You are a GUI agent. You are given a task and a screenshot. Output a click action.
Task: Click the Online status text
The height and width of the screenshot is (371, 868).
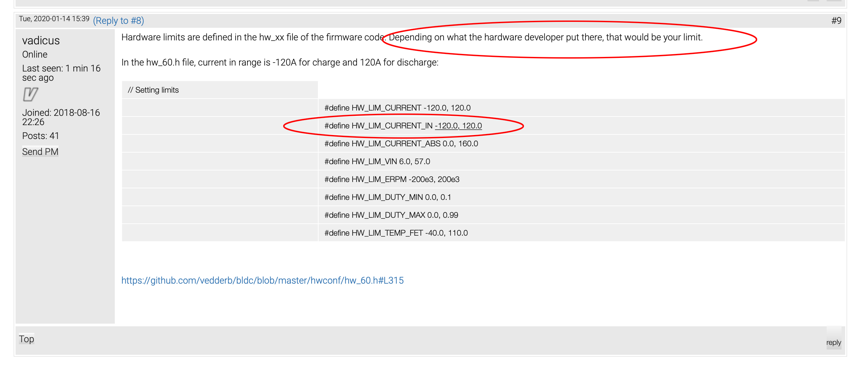pyautogui.click(x=35, y=54)
